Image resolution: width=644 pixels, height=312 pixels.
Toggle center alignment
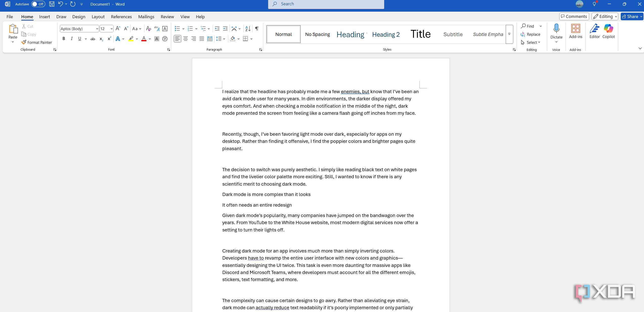[186, 39]
